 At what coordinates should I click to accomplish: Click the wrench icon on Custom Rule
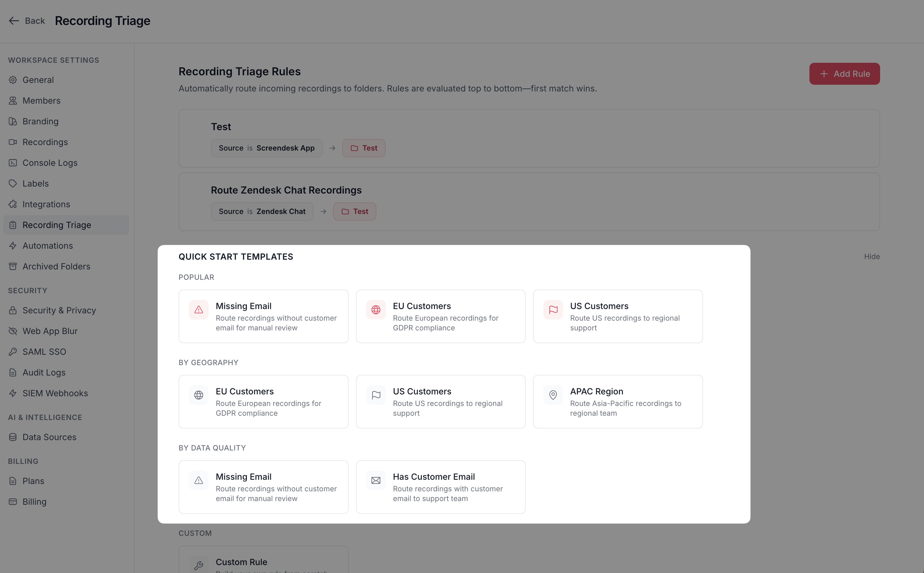pos(198,565)
